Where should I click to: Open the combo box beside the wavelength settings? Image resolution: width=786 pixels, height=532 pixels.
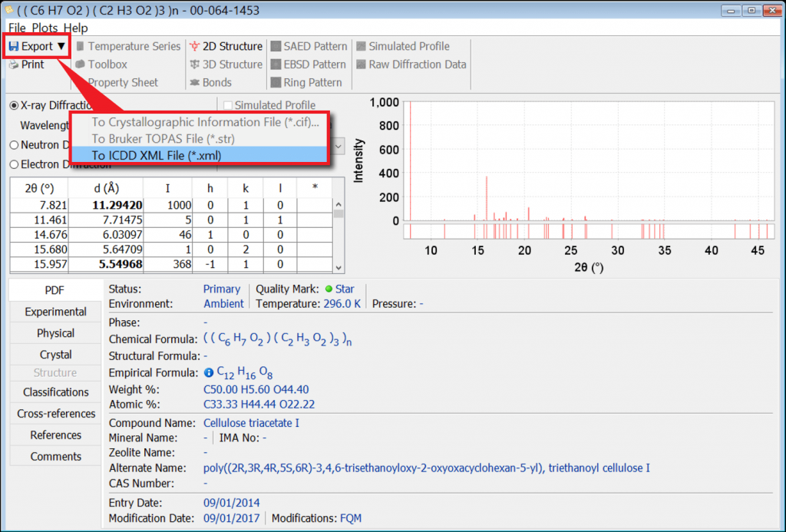click(338, 145)
